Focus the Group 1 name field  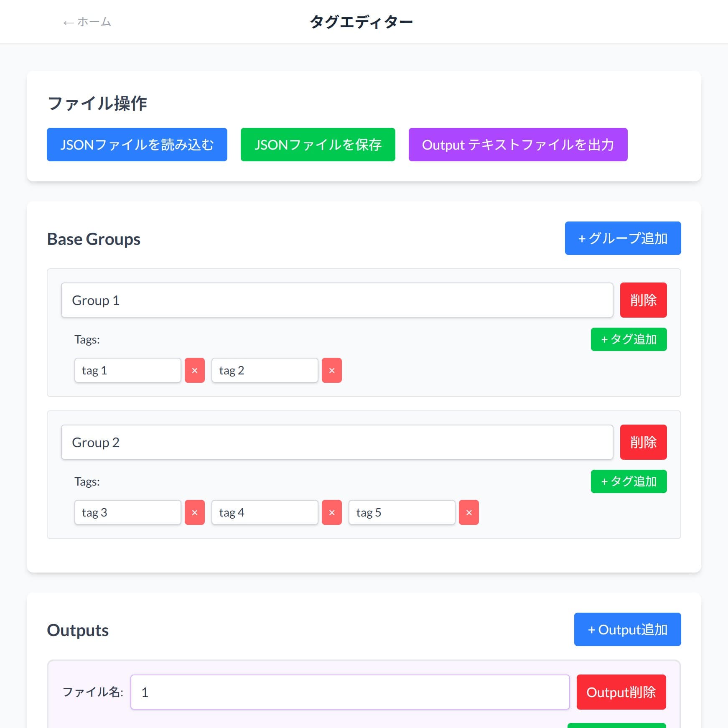pyautogui.click(x=337, y=300)
